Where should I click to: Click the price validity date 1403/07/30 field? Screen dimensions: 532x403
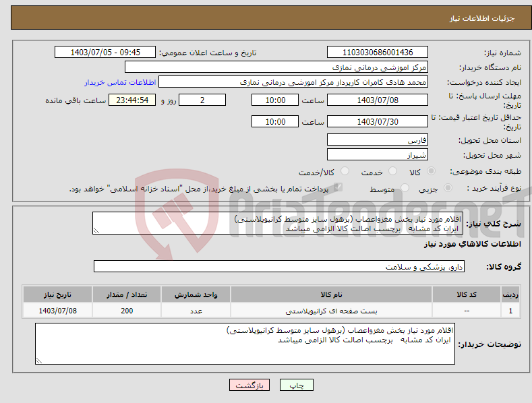378,121
